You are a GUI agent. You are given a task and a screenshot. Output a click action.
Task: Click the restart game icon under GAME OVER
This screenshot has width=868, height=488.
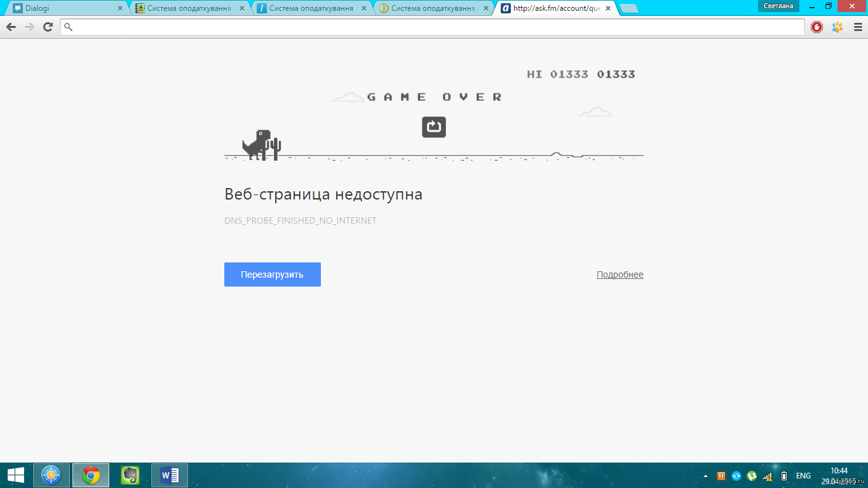(x=434, y=127)
